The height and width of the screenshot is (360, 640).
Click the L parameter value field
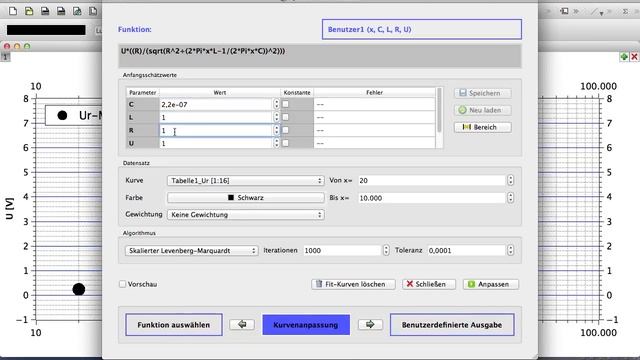click(216, 117)
